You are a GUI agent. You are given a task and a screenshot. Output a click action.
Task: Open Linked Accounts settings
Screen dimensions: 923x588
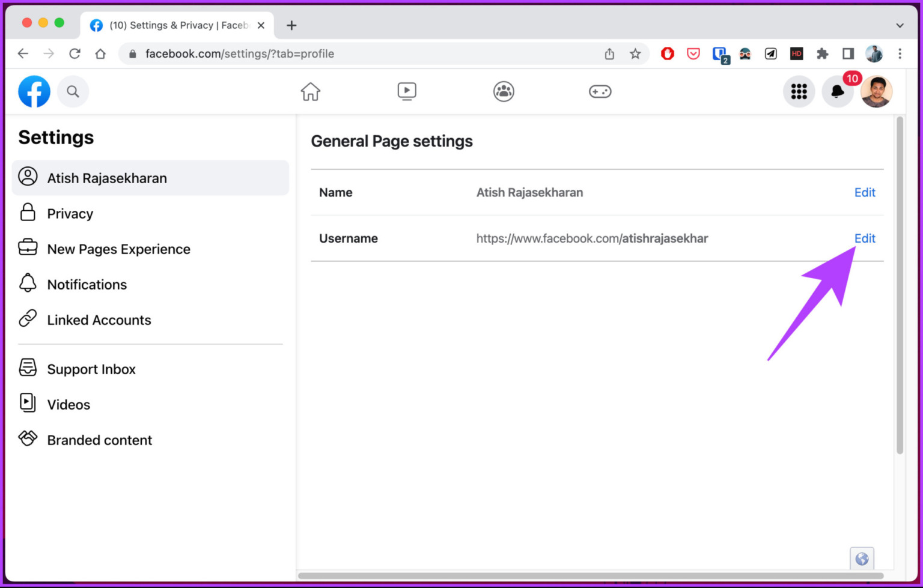tap(99, 320)
